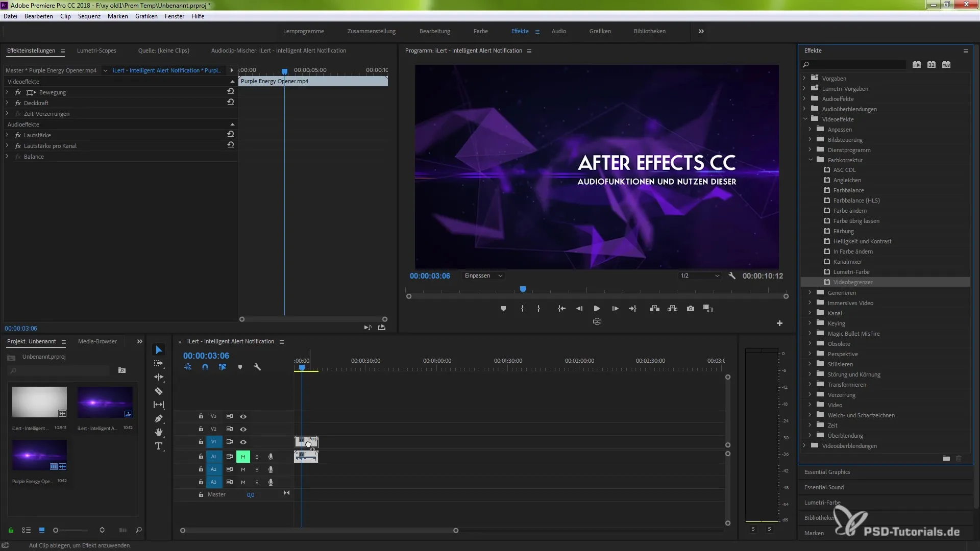Open the Sequenz menu
This screenshot has height=551, width=980.
[x=89, y=16]
